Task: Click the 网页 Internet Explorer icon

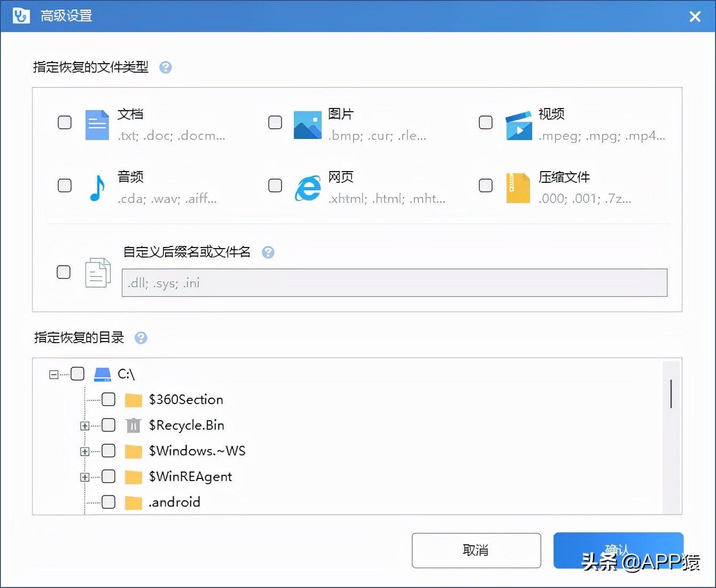Action: [x=307, y=188]
